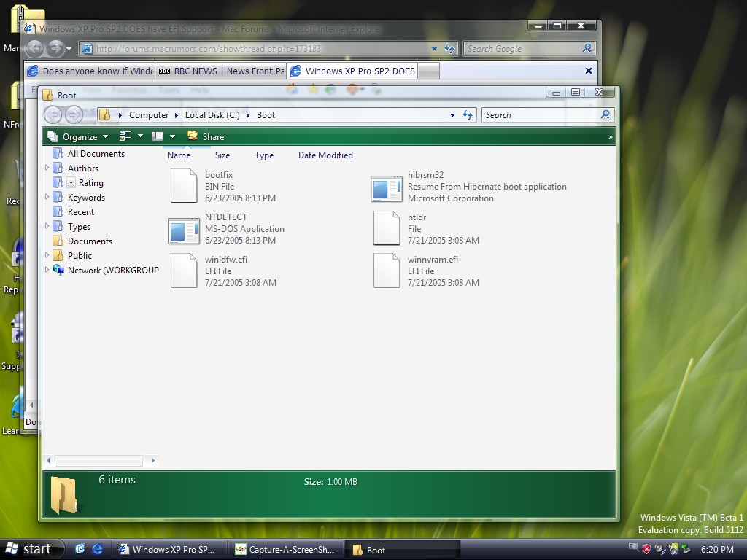Screen dimensions: 747x560
Task: Open the Start menu
Action: click(x=31, y=549)
